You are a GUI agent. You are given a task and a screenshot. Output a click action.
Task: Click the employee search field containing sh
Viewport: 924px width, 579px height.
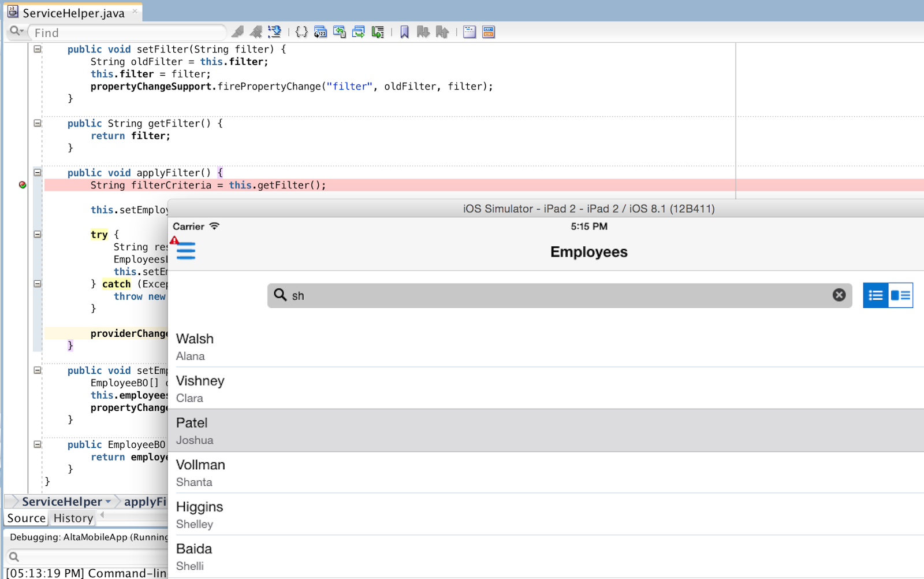tap(560, 295)
